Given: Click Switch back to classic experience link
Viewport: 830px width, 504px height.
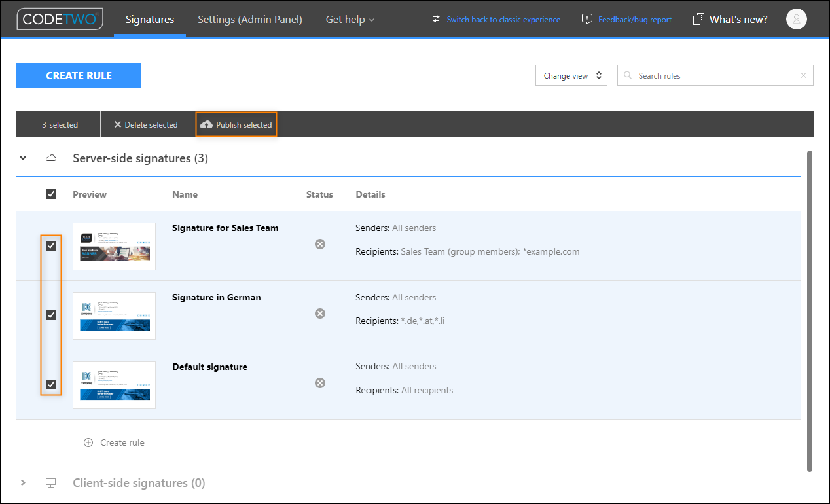Looking at the screenshot, I should pos(503,20).
